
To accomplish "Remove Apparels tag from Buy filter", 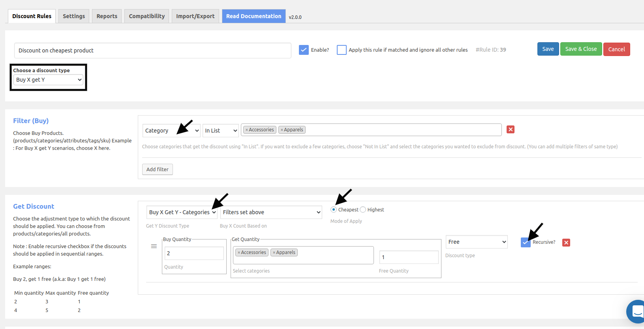I will [x=282, y=130].
